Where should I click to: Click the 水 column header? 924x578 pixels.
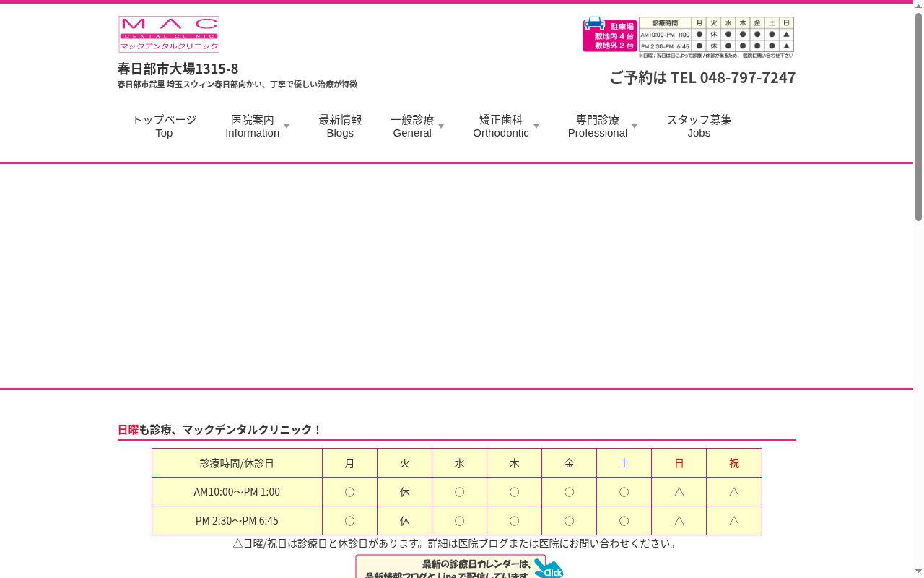pyautogui.click(x=460, y=463)
